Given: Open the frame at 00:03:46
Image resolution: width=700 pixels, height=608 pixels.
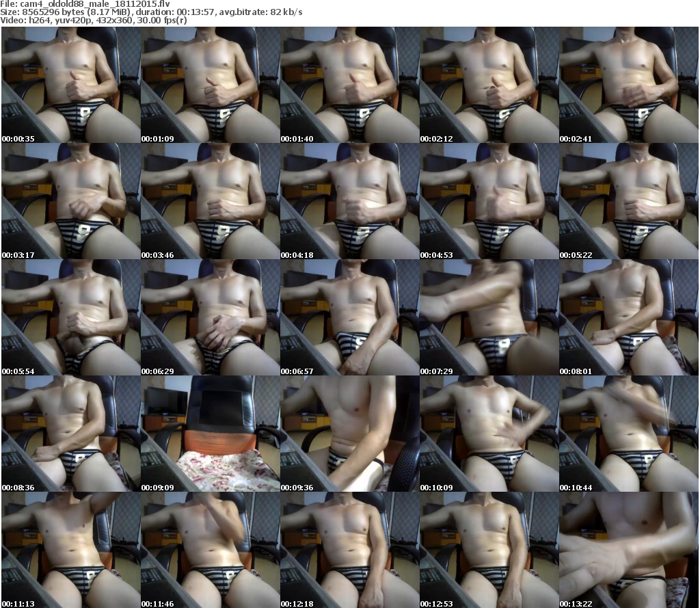Looking at the screenshot, I should 211,202.
